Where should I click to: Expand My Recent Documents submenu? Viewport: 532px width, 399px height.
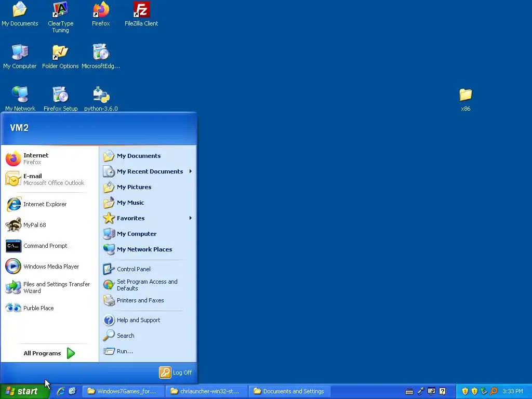(148, 171)
